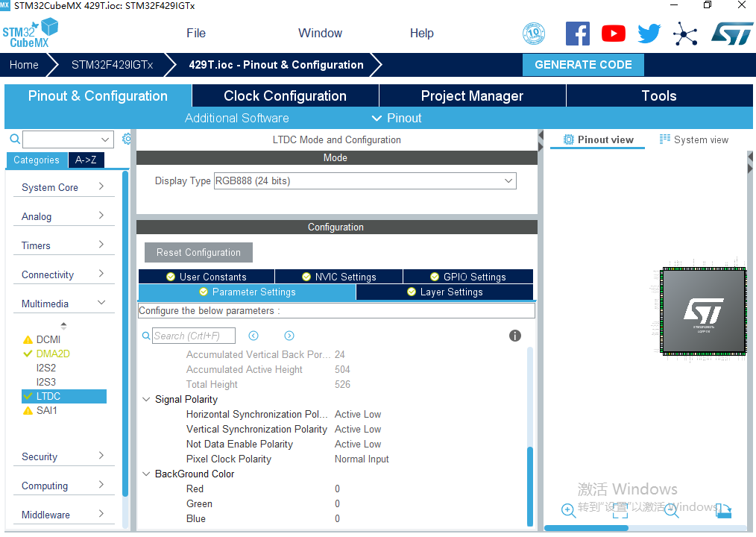Image resolution: width=756 pixels, height=537 pixels.
Task: Click Reset Configuration button
Action: point(198,252)
